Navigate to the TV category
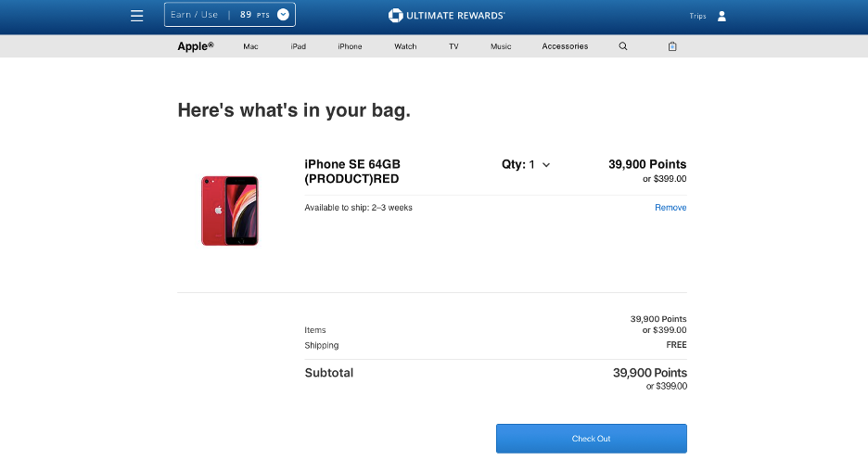Image resolution: width=868 pixels, height=473 pixels. [x=453, y=46]
